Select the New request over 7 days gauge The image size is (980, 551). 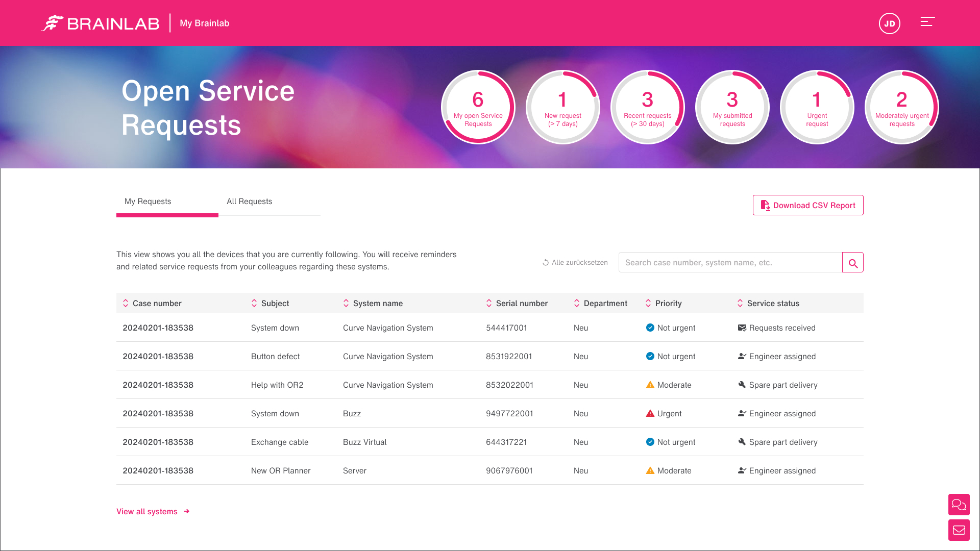(x=563, y=107)
